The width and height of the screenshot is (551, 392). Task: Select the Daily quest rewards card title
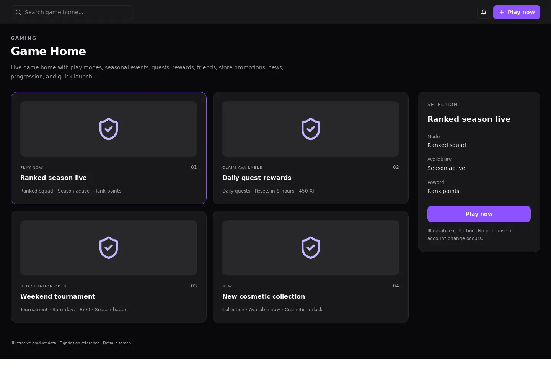[257, 178]
